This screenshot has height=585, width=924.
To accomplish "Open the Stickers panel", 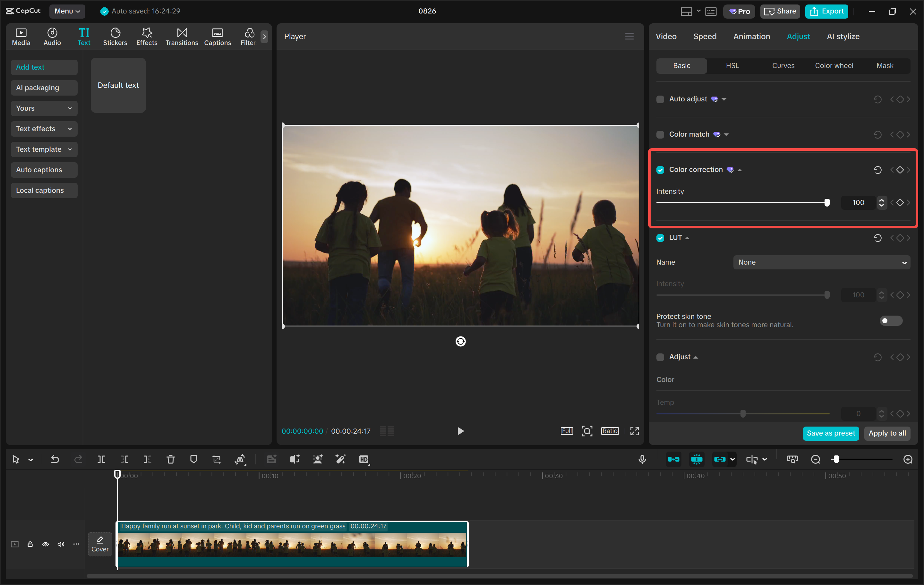I will point(115,37).
